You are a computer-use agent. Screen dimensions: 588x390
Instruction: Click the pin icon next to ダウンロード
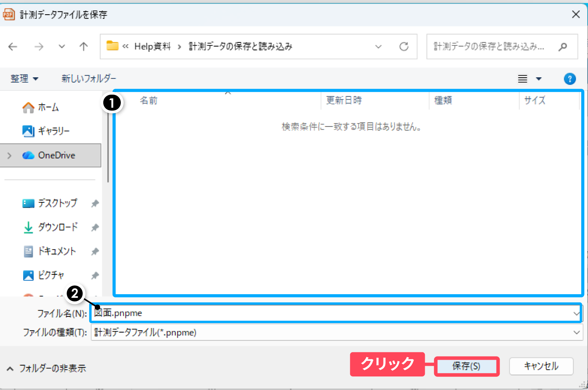point(95,227)
